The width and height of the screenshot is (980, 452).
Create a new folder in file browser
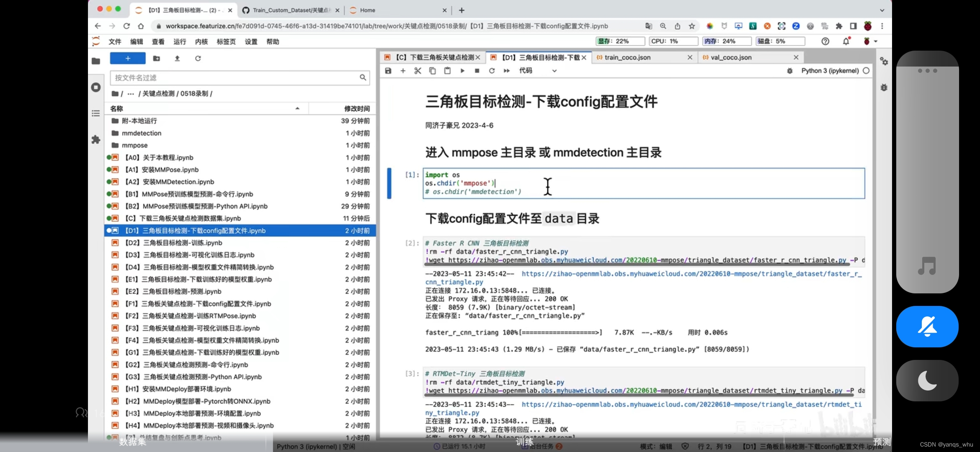[156, 58]
